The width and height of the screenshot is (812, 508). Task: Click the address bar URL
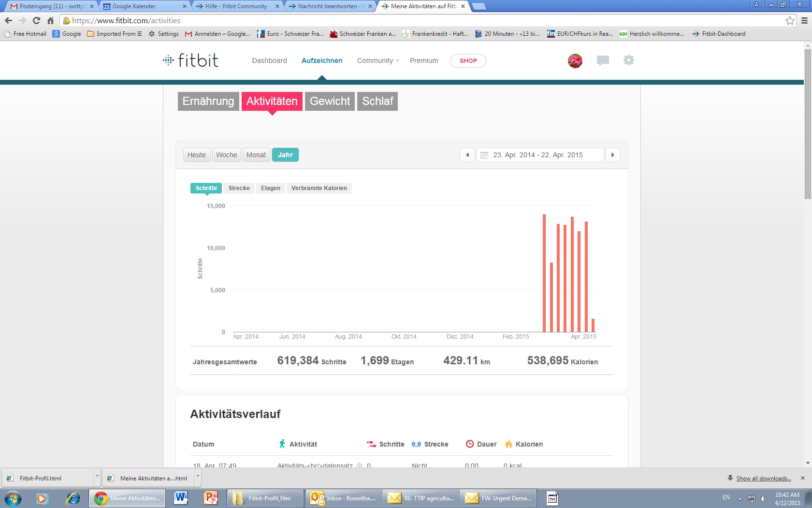coord(126,20)
